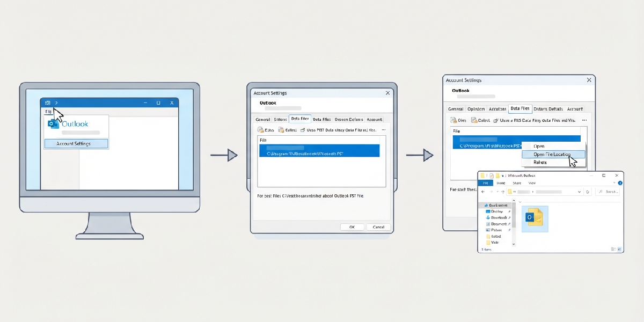Click the Explorer sidebar scrollbar down arrow

tap(514, 244)
